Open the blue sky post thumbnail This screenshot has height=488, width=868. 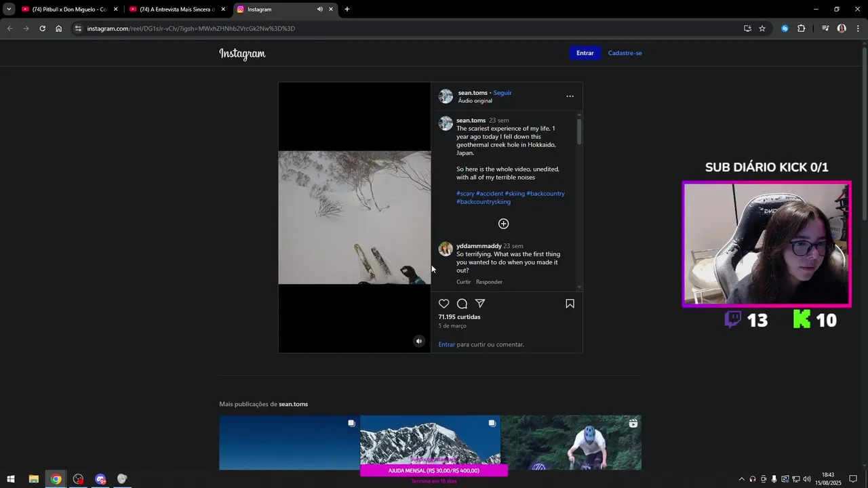(289, 443)
